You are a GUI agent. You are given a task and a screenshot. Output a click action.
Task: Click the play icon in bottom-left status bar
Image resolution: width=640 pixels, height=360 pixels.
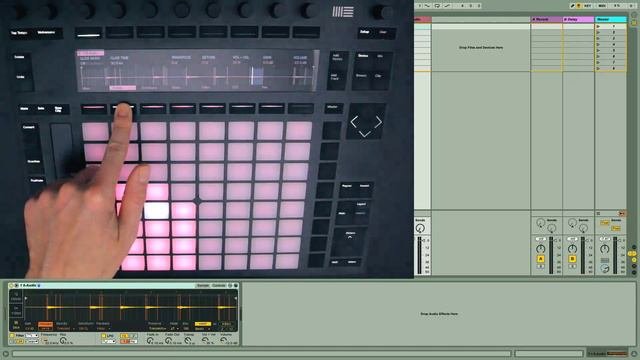pyautogui.click(x=6, y=353)
